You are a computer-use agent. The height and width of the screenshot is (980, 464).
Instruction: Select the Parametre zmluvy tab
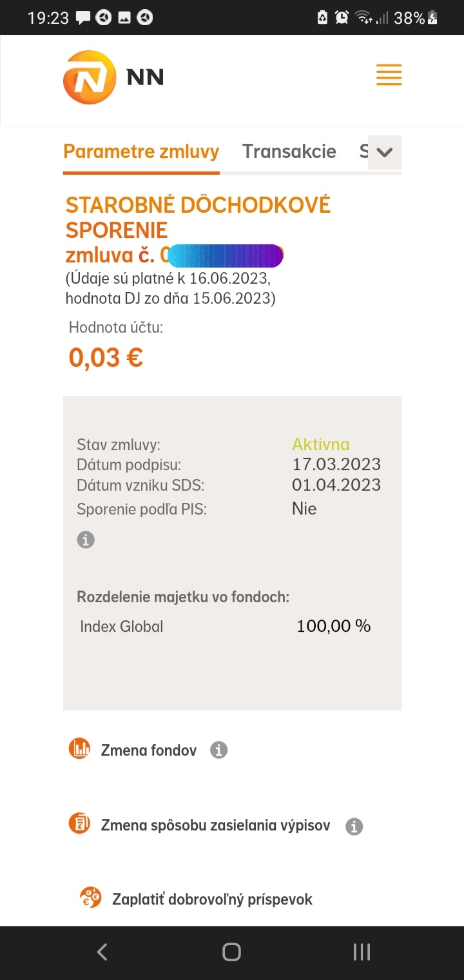tap(141, 152)
